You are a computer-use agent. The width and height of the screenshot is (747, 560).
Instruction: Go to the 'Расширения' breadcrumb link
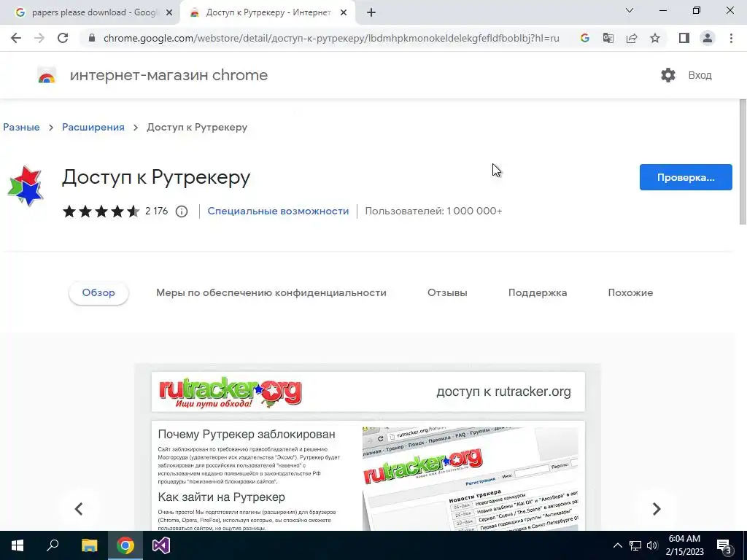[x=93, y=127]
